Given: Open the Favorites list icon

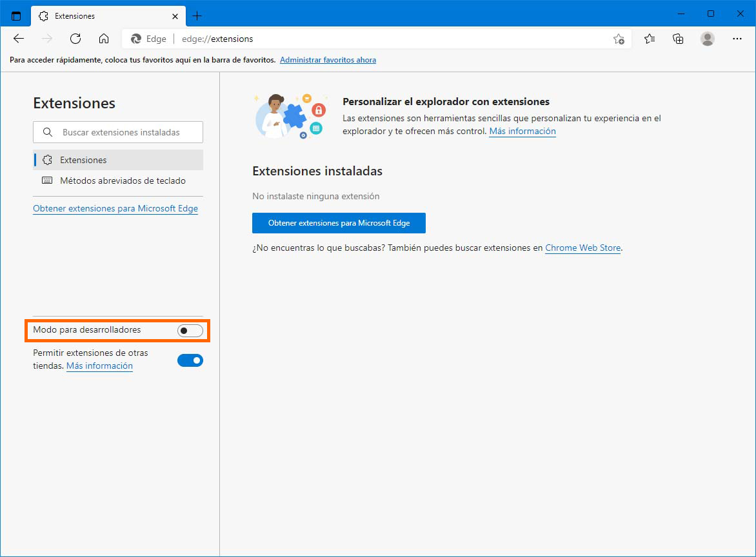Looking at the screenshot, I should pos(650,39).
